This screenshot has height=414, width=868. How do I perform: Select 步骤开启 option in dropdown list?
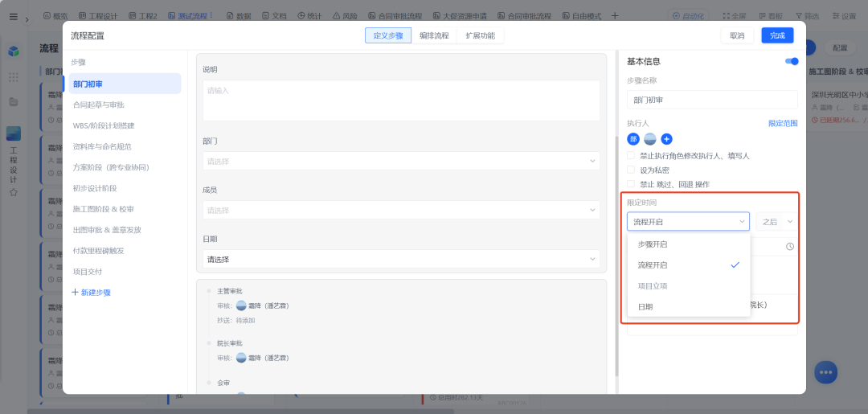tap(689, 244)
